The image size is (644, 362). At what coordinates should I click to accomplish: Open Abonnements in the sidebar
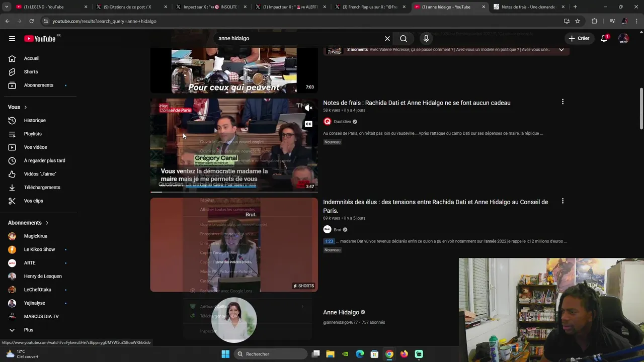click(x=38, y=85)
